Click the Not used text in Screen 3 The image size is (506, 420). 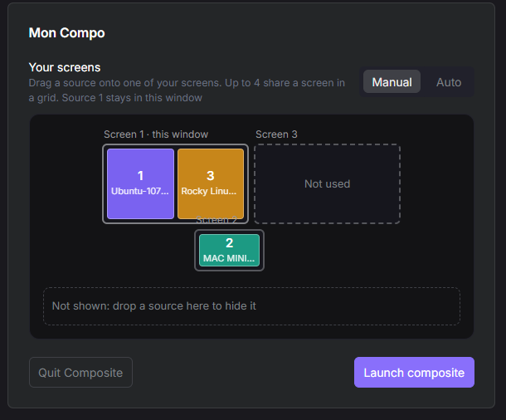tap(327, 183)
